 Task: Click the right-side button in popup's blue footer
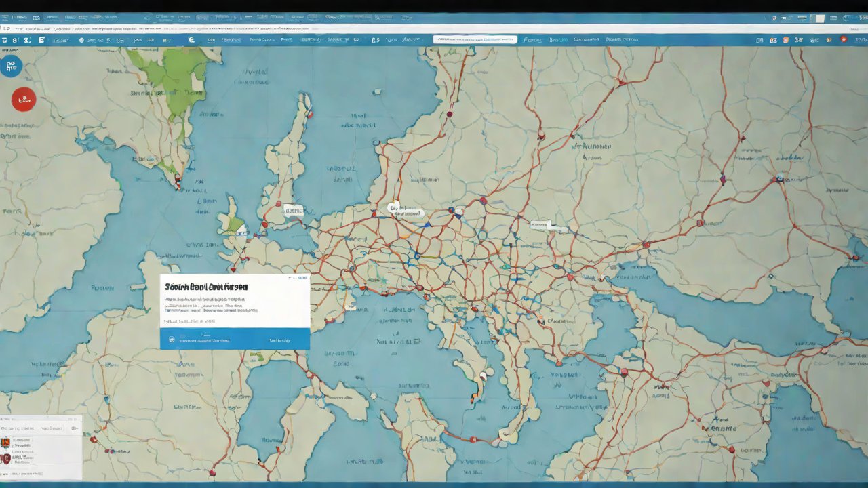click(x=279, y=340)
